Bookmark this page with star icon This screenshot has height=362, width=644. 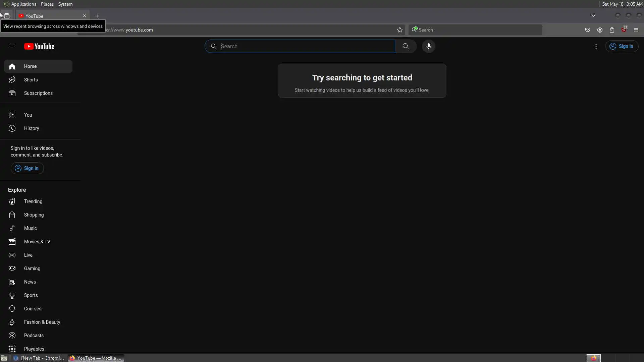399,30
